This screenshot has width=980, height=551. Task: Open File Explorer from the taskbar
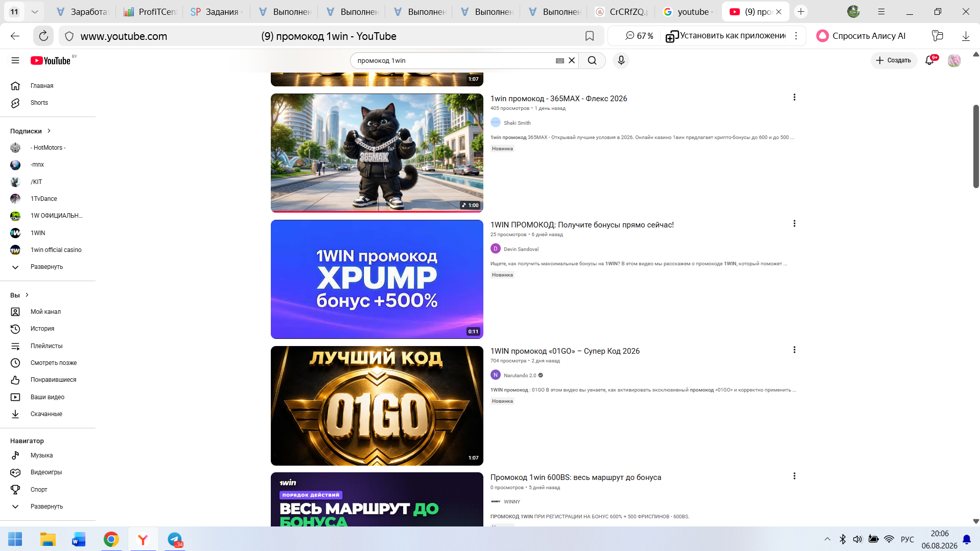48,539
